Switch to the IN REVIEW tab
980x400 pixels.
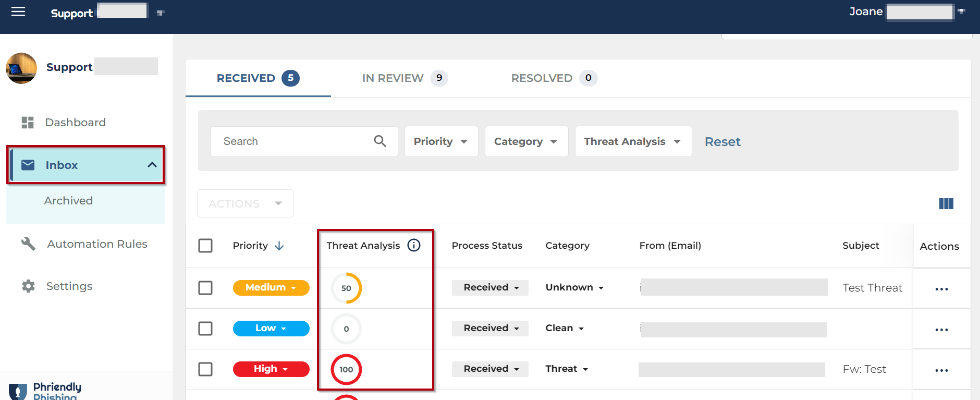(x=405, y=78)
